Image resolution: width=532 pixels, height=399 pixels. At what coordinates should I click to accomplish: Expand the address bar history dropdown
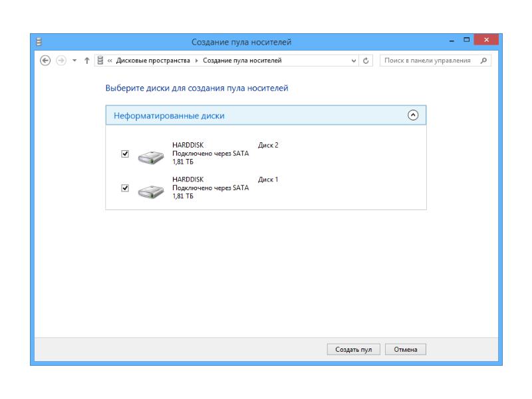pyautogui.click(x=354, y=61)
